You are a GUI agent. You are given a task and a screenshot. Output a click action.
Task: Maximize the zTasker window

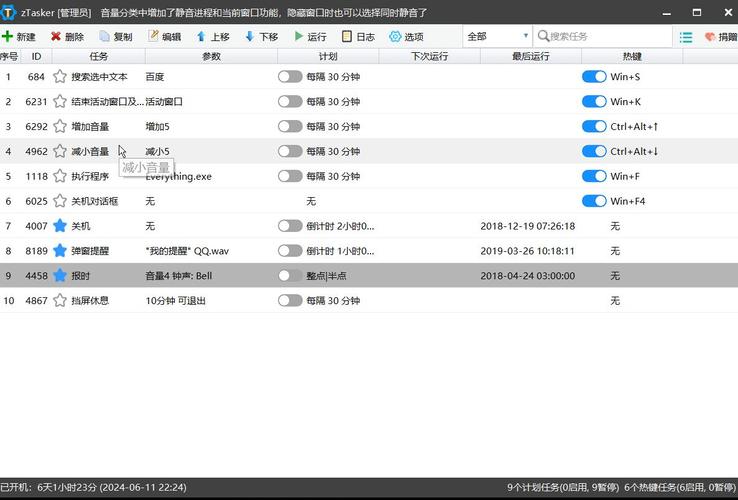(x=697, y=12)
